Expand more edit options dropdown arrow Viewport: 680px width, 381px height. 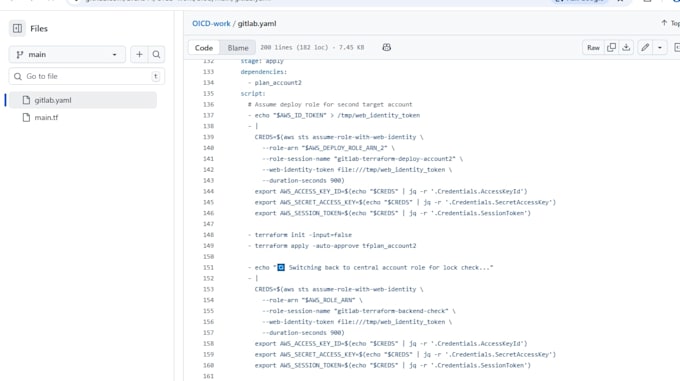(x=660, y=48)
